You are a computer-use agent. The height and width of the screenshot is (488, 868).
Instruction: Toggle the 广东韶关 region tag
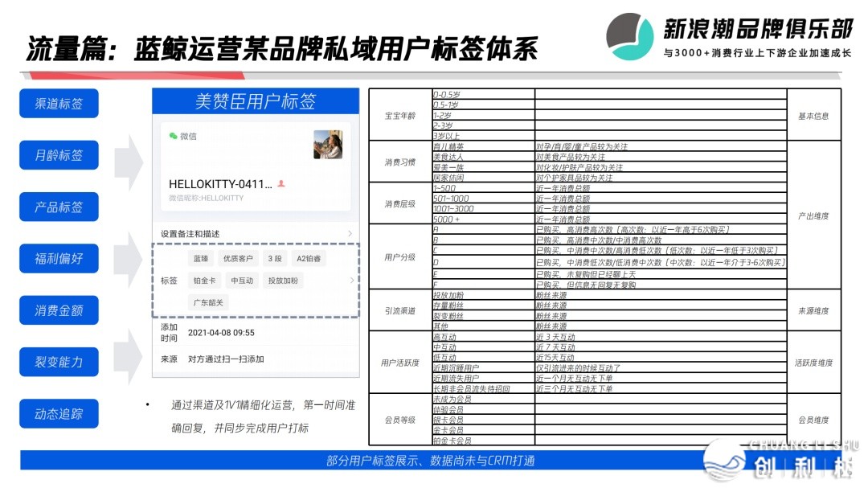tap(207, 301)
